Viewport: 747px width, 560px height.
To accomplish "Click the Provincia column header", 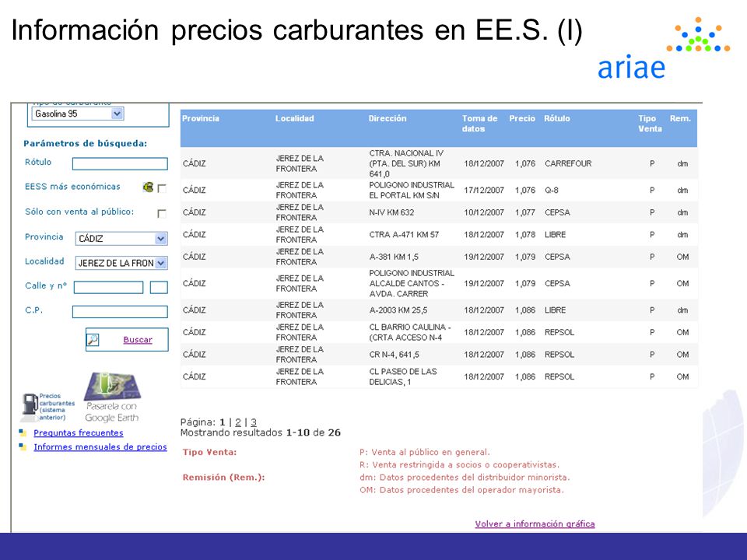I will (201, 118).
